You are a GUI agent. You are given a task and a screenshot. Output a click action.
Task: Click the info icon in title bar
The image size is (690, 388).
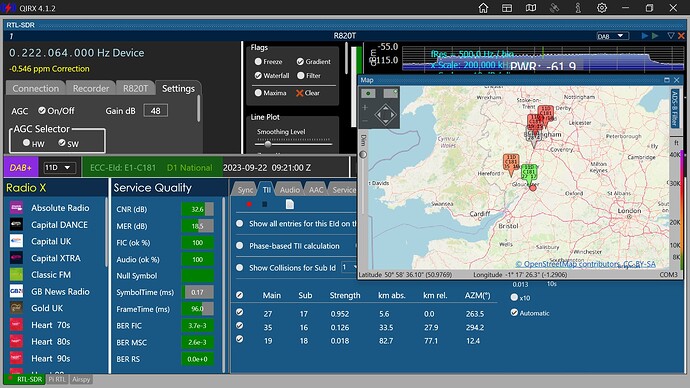(x=578, y=8)
